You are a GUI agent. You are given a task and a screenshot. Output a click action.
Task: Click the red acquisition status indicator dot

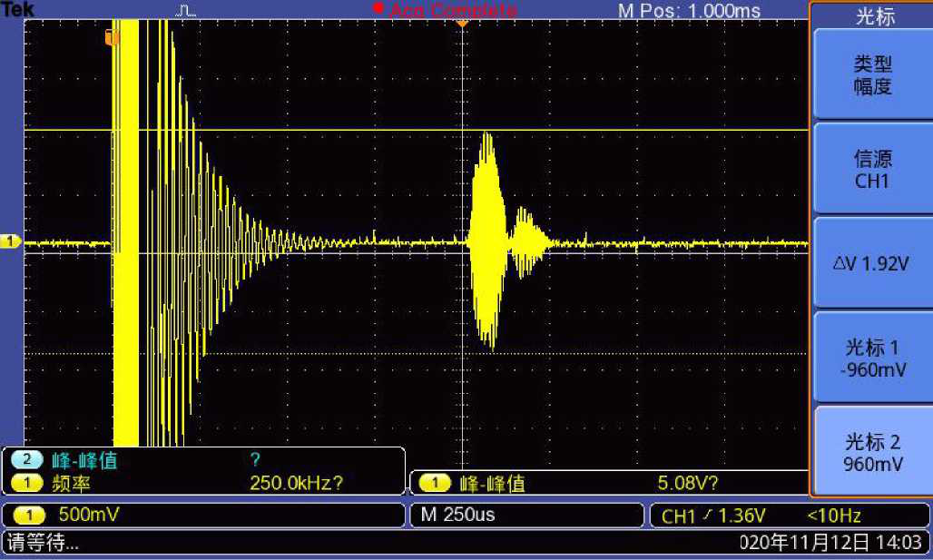pos(378,8)
